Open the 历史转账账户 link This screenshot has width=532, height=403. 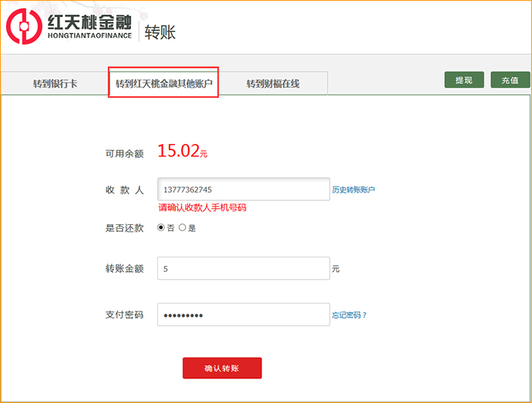tap(353, 190)
